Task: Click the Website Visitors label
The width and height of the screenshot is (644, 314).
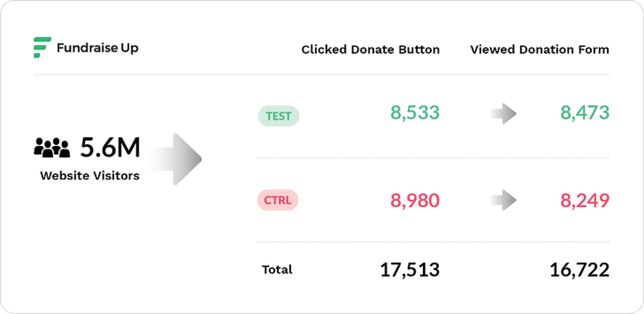Action: (90, 176)
